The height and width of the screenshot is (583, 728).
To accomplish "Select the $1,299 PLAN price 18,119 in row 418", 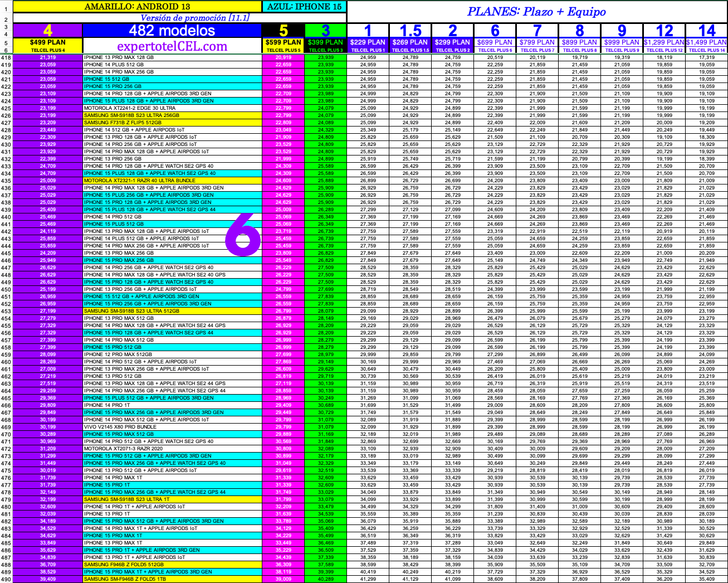I will pos(665,57).
